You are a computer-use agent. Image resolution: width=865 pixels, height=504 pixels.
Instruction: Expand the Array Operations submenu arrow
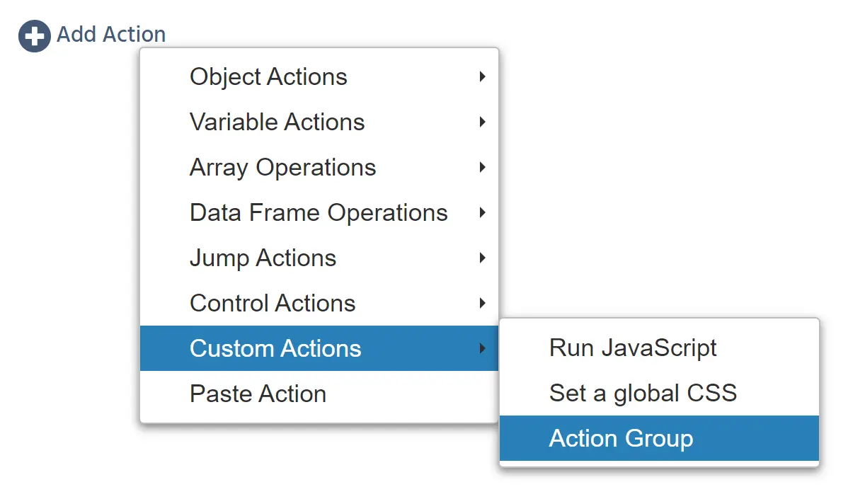(x=482, y=167)
